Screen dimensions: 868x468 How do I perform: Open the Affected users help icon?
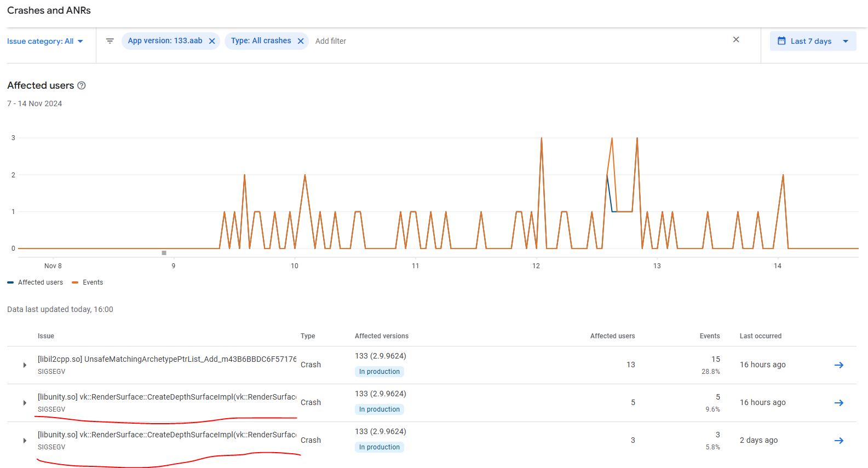click(82, 85)
